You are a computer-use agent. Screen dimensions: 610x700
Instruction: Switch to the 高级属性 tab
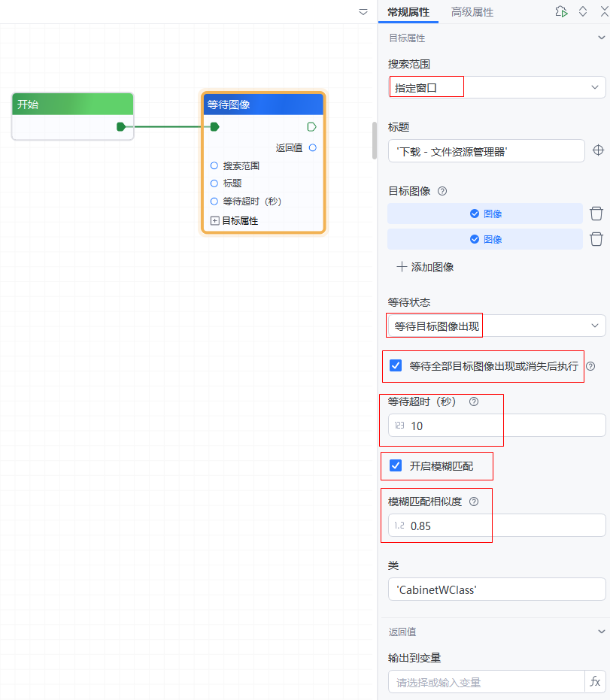point(472,12)
